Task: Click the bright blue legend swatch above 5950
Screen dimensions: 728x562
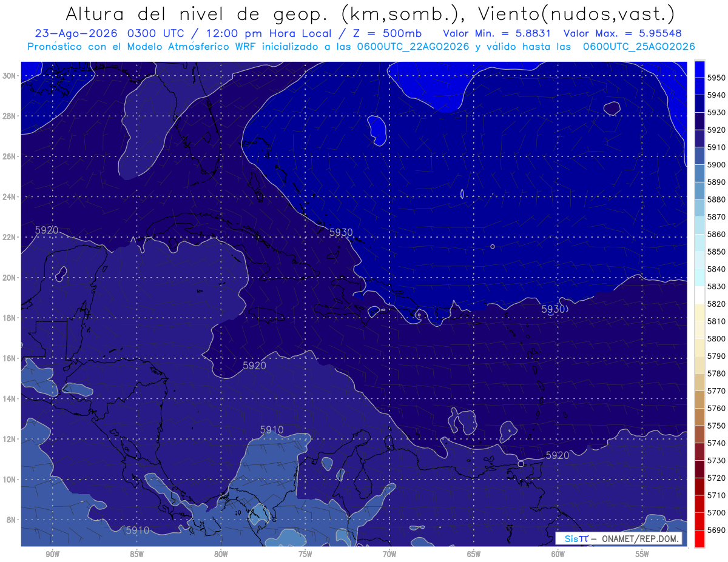Action: pos(699,69)
